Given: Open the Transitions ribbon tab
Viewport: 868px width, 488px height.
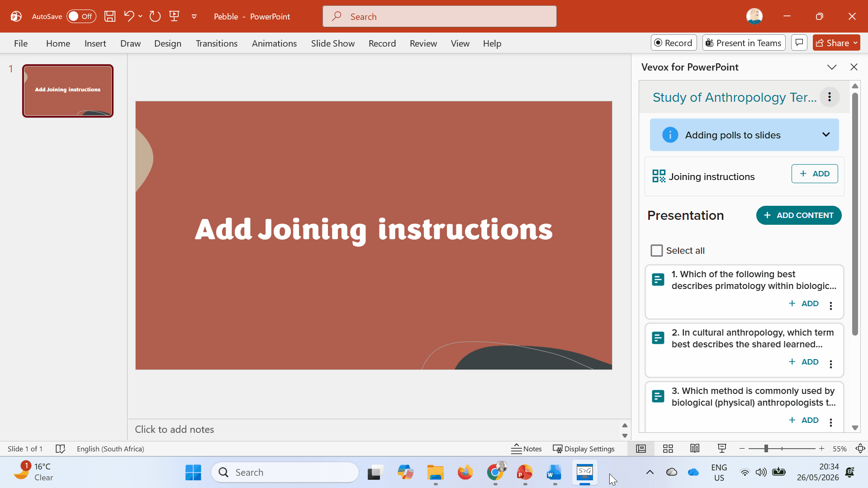Looking at the screenshot, I should tap(217, 43).
